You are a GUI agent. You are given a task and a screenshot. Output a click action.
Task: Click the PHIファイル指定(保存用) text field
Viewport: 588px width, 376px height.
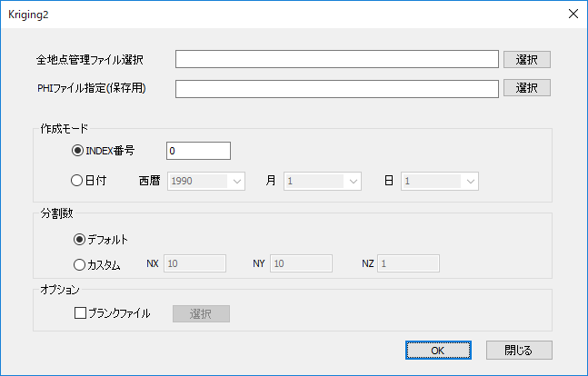click(x=337, y=88)
